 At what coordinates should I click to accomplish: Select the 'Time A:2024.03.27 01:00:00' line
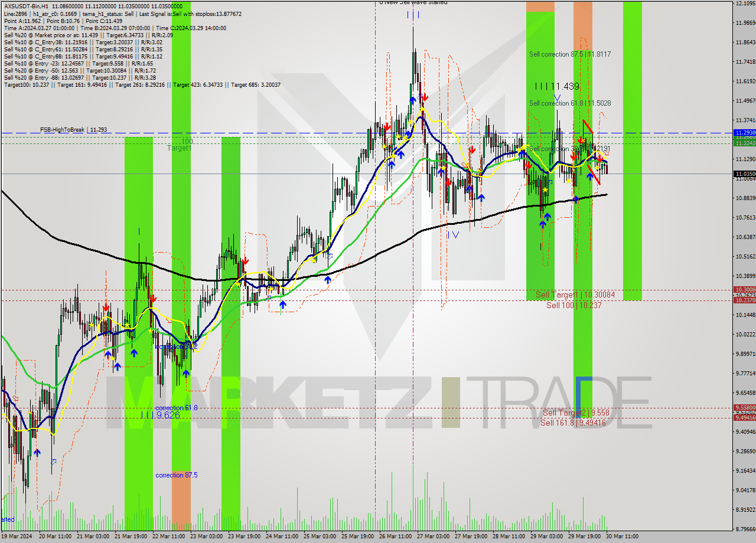click(115, 28)
